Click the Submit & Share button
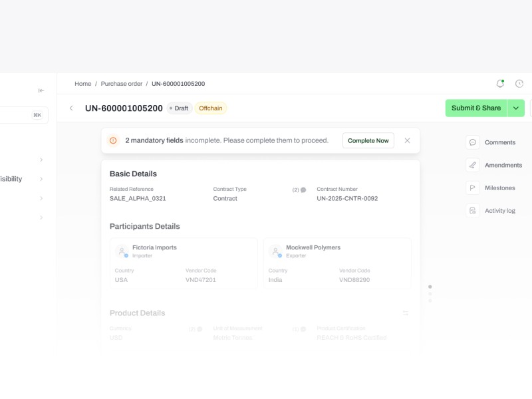The height and width of the screenshot is (399, 532). pyautogui.click(x=476, y=108)
